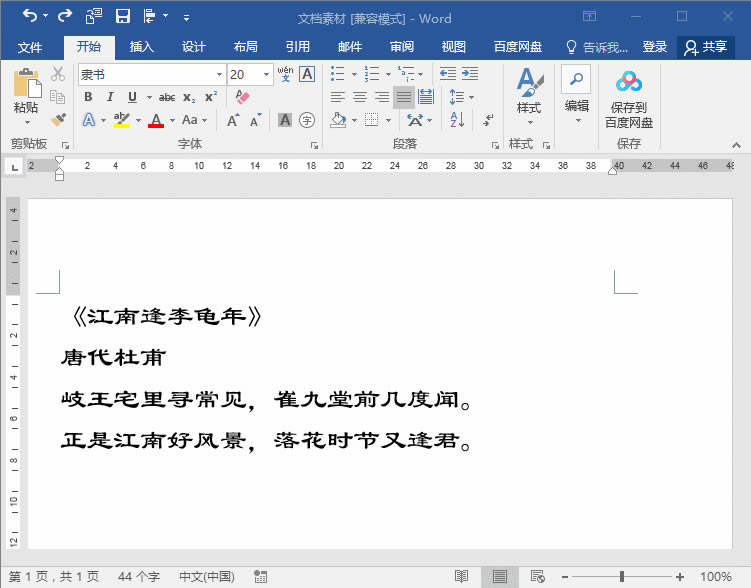Image resolution: width=751 pixels, height=588 pixels.
Task: Switch to Web Layout view icon
Action: click(x=537, y=576)
